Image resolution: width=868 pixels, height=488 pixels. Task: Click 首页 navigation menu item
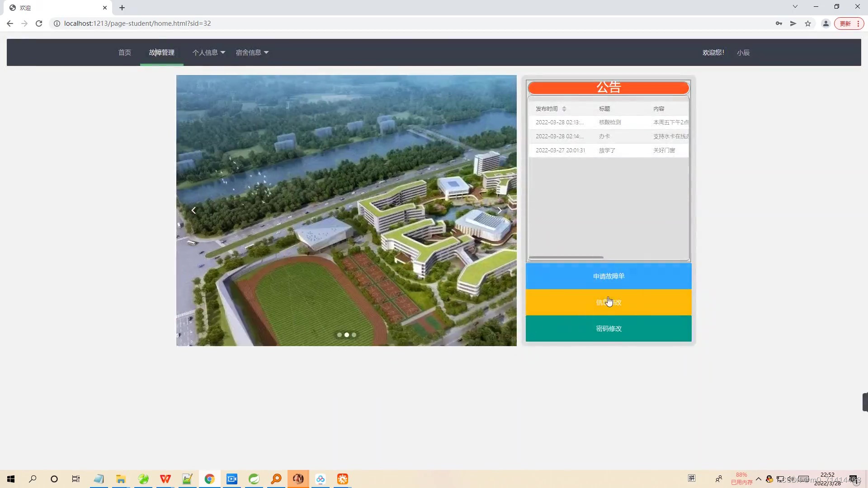click(x=125, y=52)
